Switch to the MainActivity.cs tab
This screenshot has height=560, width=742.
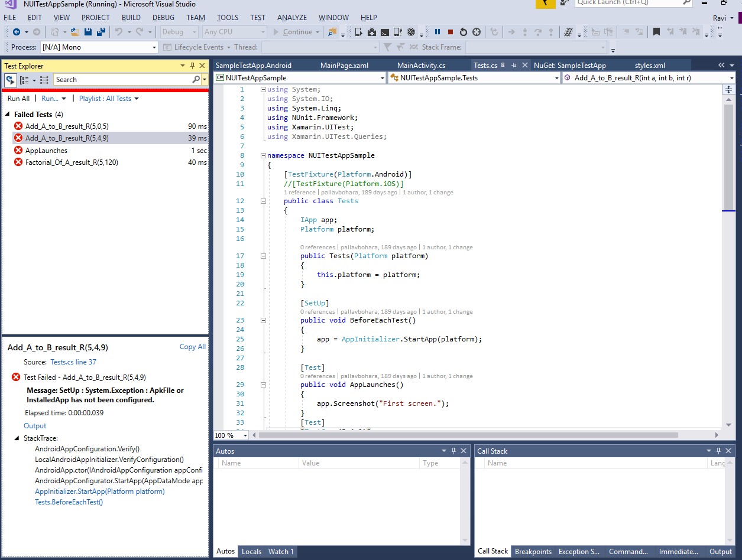[421, 66]
